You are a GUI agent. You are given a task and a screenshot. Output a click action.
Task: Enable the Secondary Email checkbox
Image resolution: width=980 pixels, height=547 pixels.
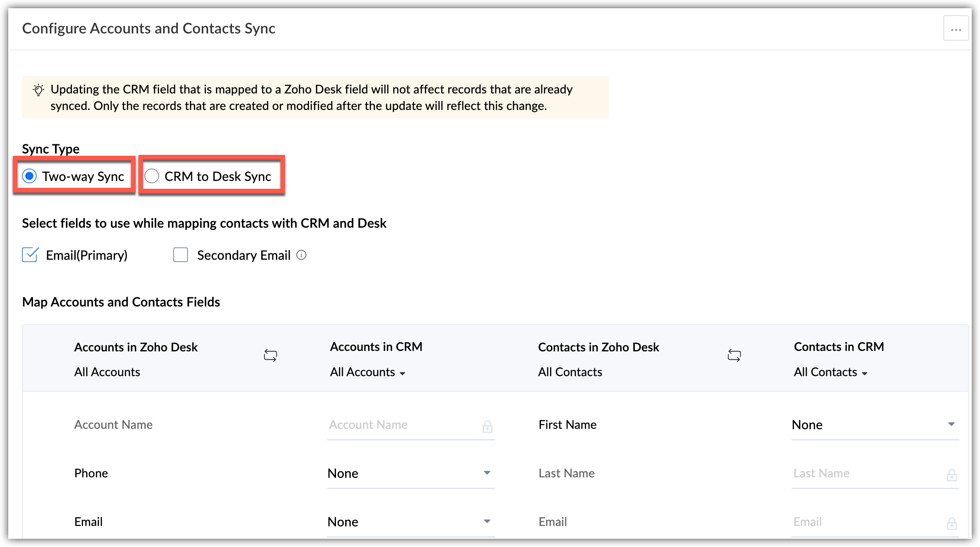[x=181, y=255]
